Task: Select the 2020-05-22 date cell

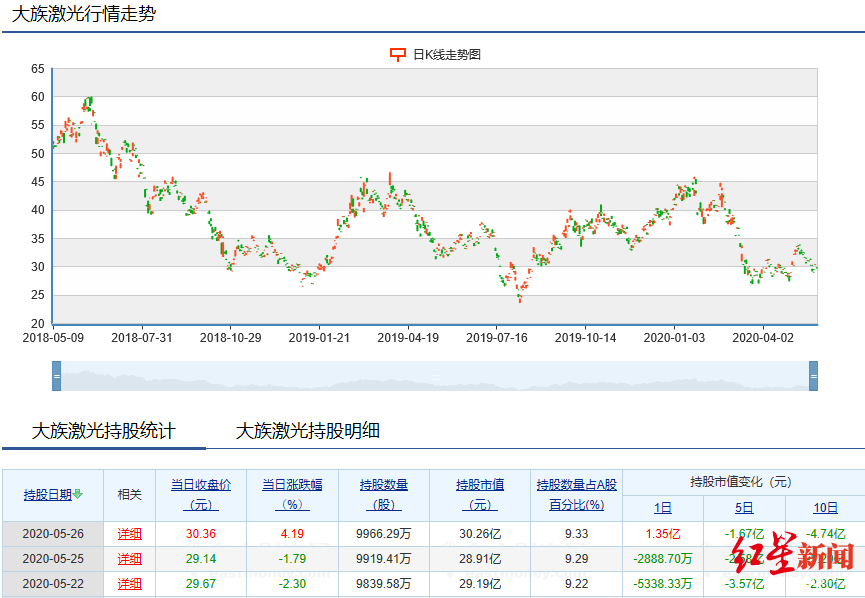Action: [53, 584]
